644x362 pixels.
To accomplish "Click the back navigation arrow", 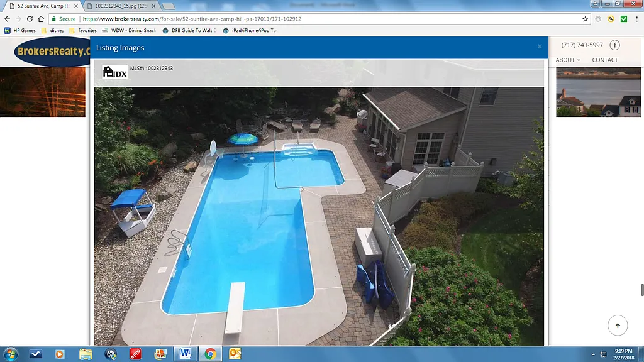I will coord(7,19).
